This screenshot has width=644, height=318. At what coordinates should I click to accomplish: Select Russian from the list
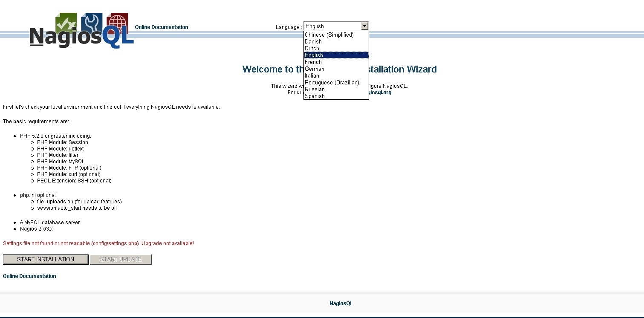click(336, 90)
